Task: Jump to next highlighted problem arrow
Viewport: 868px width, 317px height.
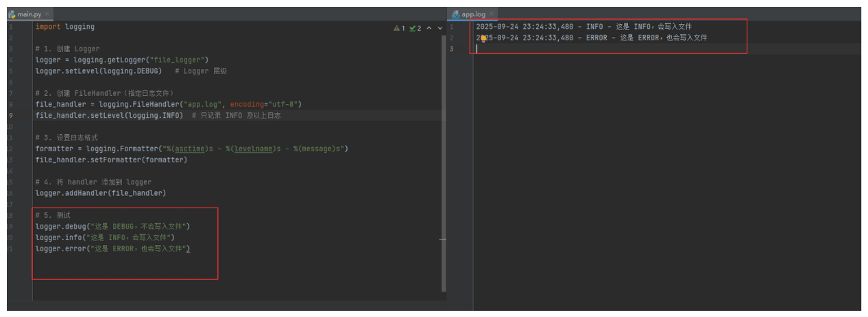Action: tap(440, 28)
